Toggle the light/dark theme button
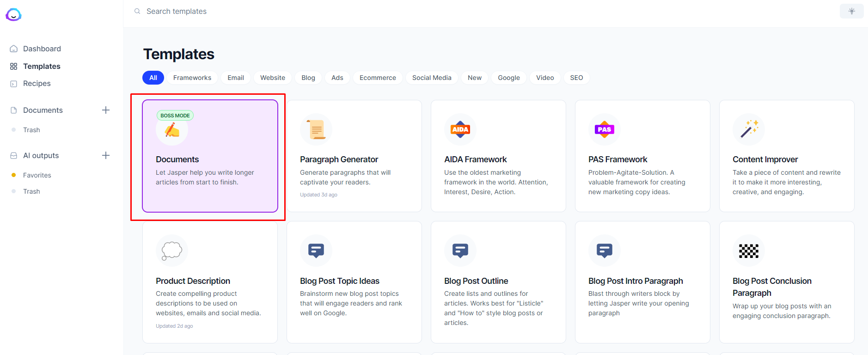Screen dimensions: 868x355 852,11
